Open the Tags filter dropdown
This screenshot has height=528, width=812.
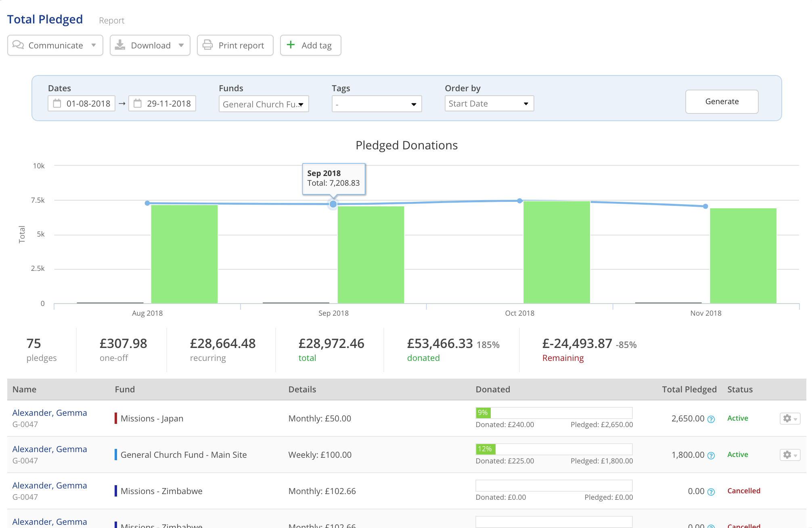click(x=376, y=104)
